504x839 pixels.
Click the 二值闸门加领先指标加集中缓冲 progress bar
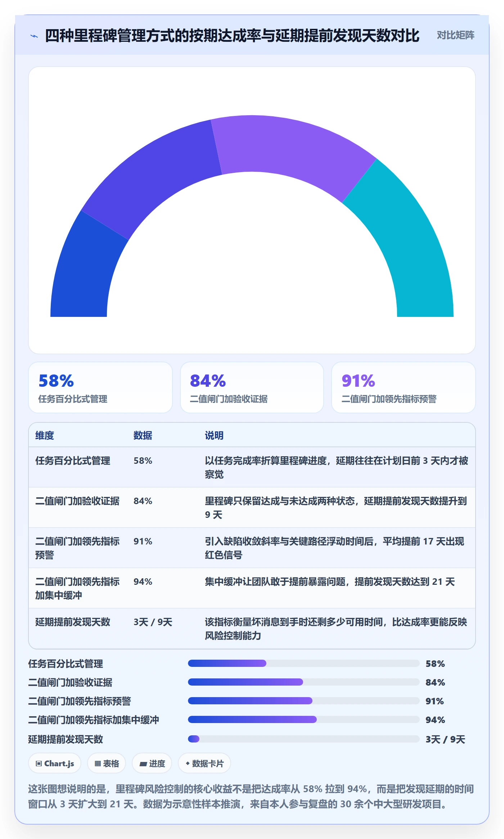click(304, 719)
